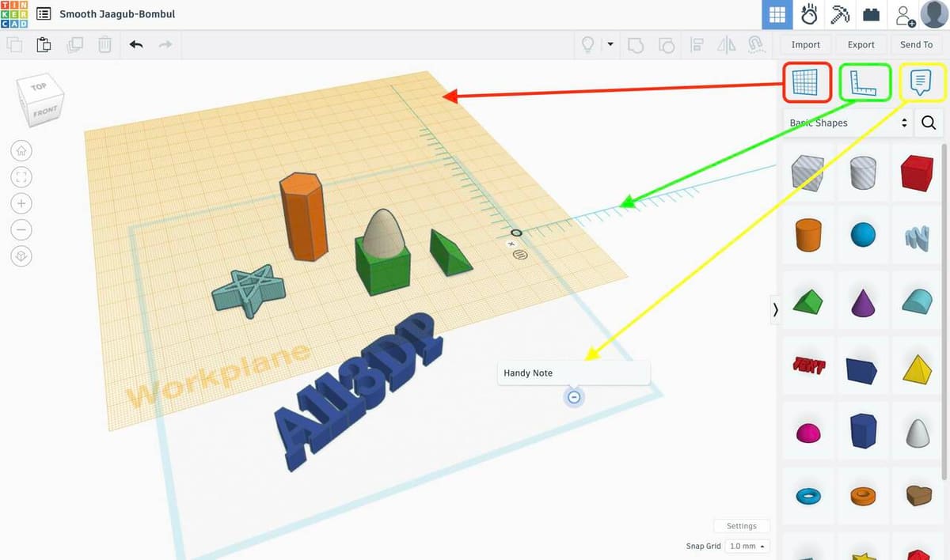
Task: Open the Minecraft pickaxe mode
Action: click(x=839, y=15)
